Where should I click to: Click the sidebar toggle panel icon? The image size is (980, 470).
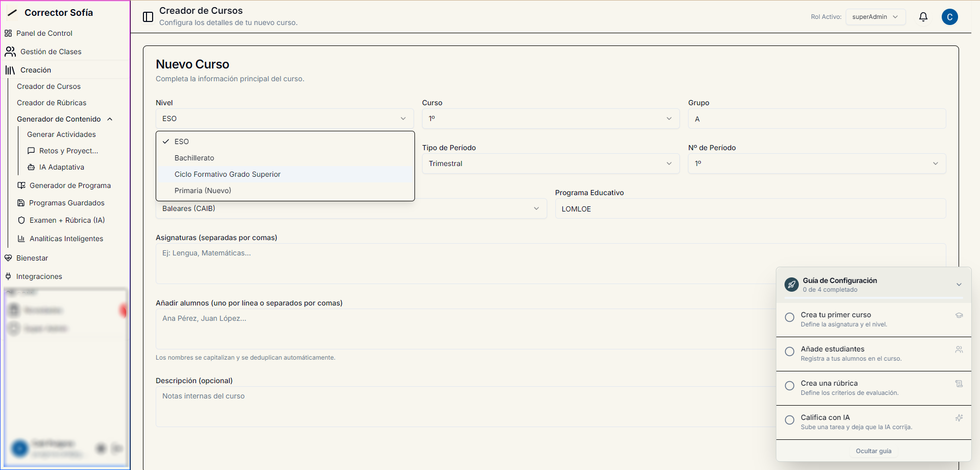click(x=148, y=17)
